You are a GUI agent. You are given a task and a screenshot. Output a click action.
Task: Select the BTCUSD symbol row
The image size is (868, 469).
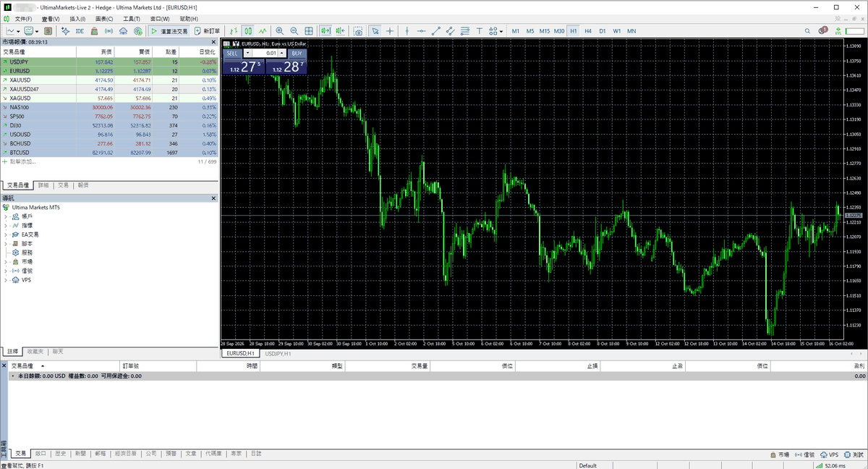click(110, 153)
